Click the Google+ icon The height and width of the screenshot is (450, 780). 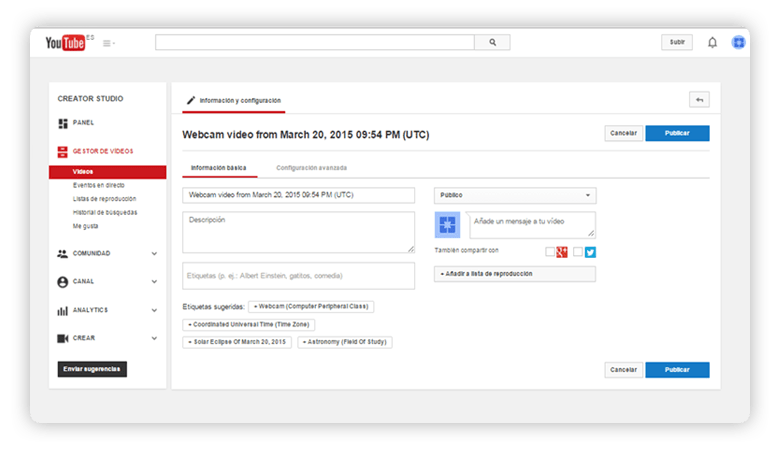point(562,252)
